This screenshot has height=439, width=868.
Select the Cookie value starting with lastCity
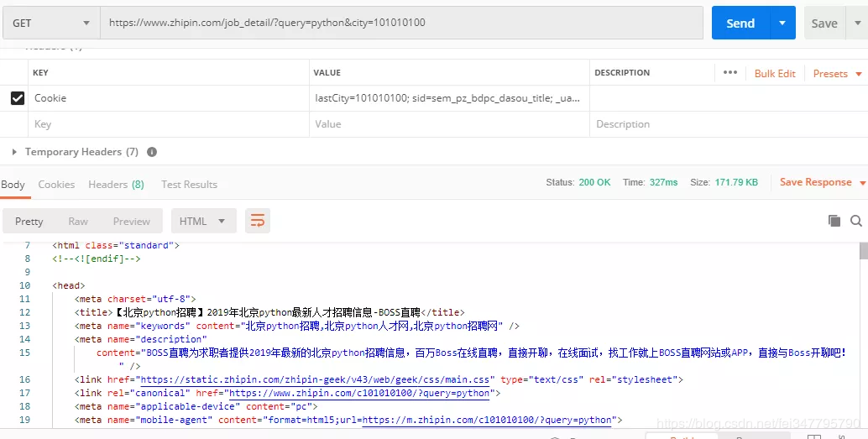(x=447, y=98)
